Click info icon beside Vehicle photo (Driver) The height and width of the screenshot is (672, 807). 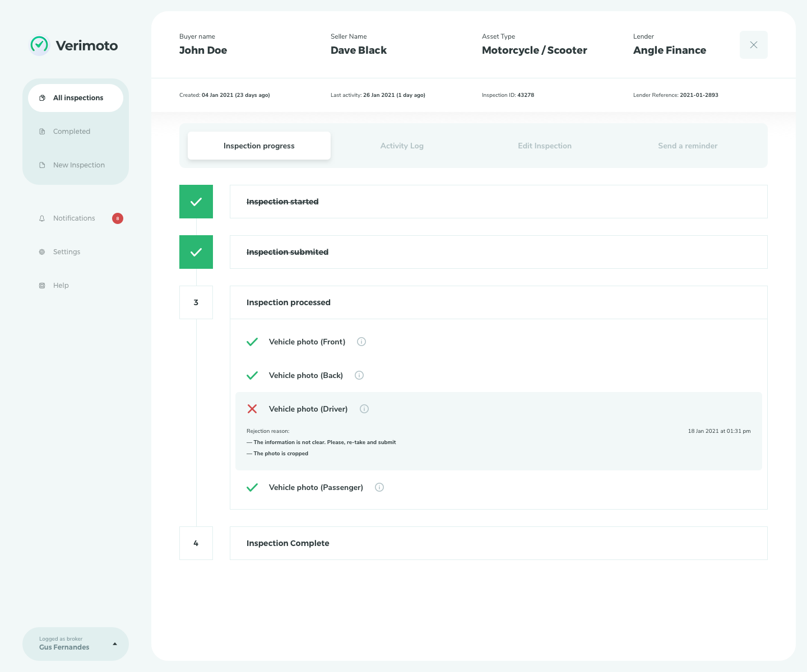coord(364,409)
